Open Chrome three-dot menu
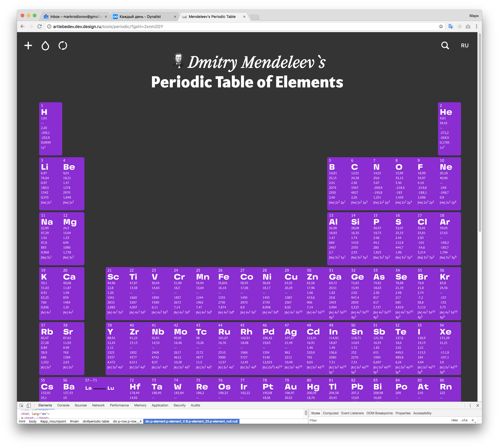The image size is (499, 448). [476, 27]
